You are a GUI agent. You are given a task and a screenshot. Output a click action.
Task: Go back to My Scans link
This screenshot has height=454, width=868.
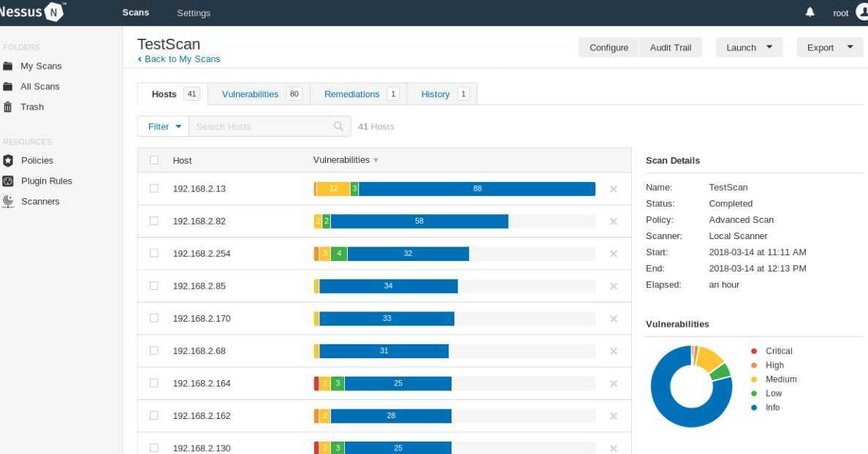179,59
